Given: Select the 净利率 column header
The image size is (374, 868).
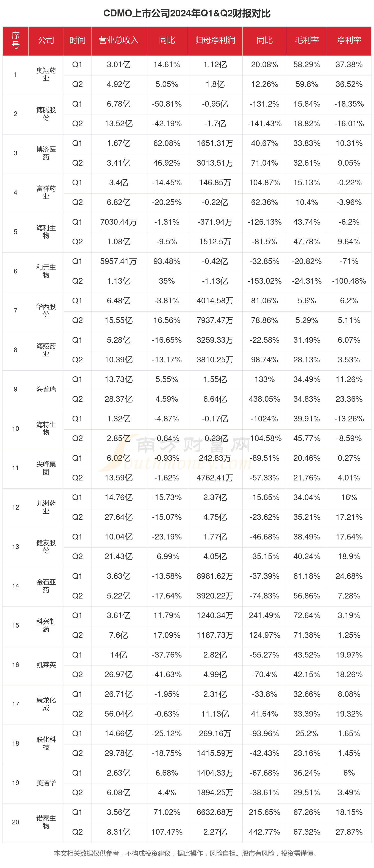Looking at the screenshot, I should (x=349, y=40).
